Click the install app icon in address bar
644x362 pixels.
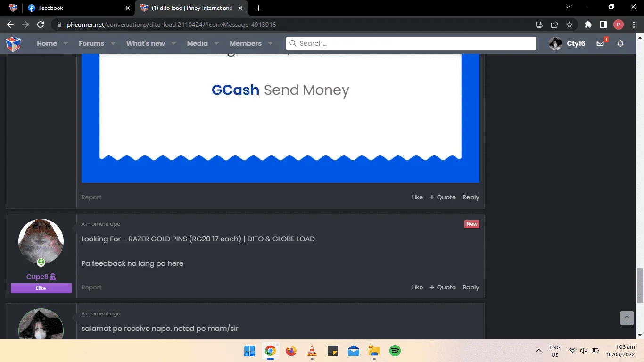point(539,25)
